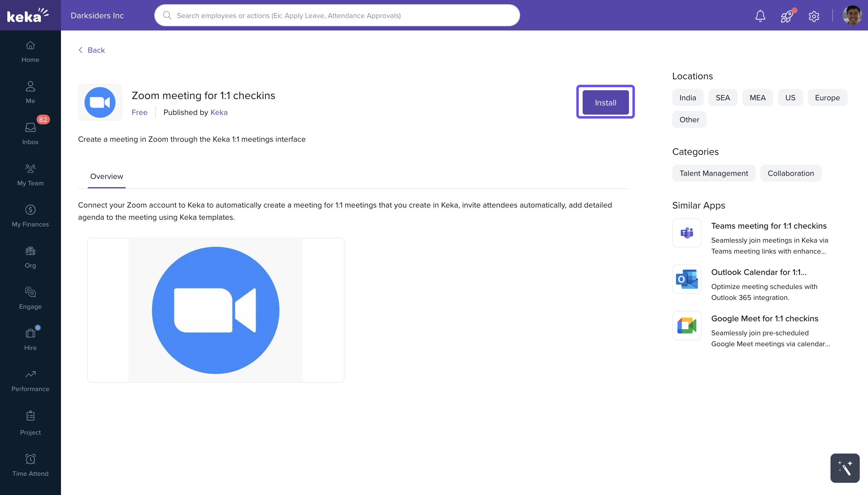Open Google Meet for 1:1 checkins app
This screenshot has width=868, height=495.
[x=764, y=319]
